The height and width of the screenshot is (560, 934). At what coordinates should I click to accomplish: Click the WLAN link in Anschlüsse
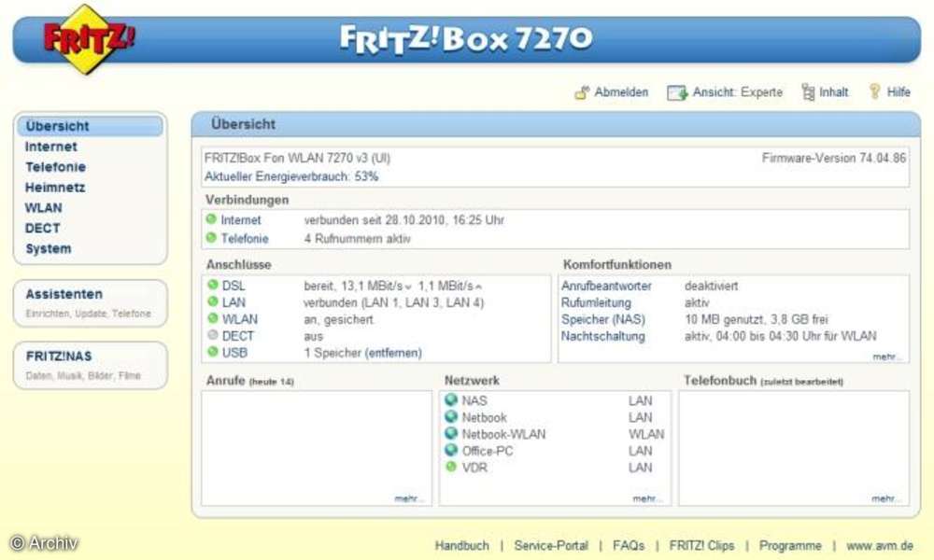pos(240,319)
